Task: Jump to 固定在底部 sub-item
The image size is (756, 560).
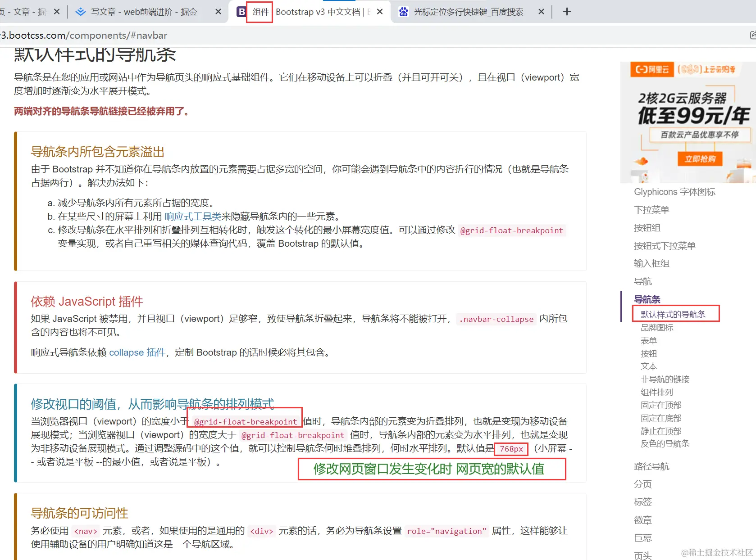Action: 661,418
